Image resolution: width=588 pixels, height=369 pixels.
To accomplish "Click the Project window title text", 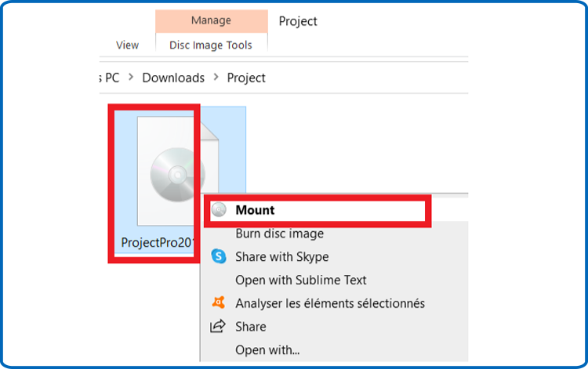I will click(x=298, y=21).
